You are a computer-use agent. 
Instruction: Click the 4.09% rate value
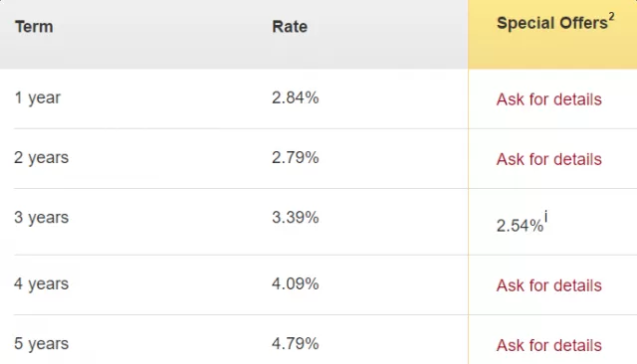click(296, 283)
